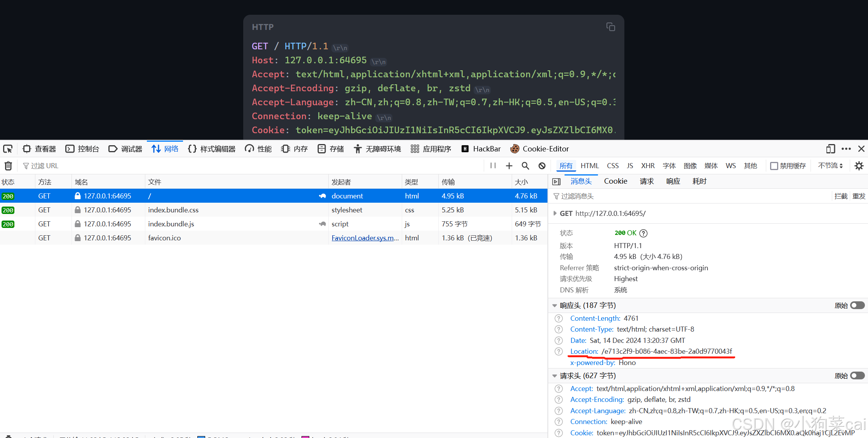Toggle responsive design mode icon

(830, 149)
